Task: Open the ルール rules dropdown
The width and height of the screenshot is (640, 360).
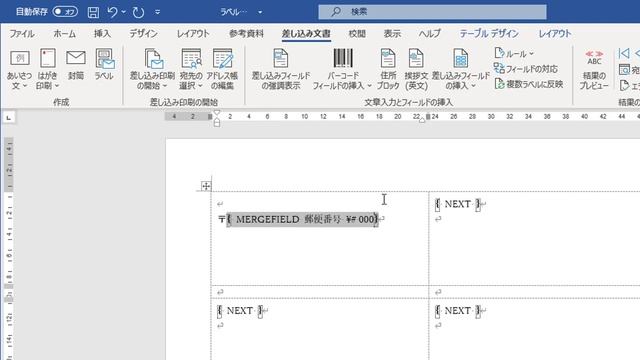Action: point(514,53)
